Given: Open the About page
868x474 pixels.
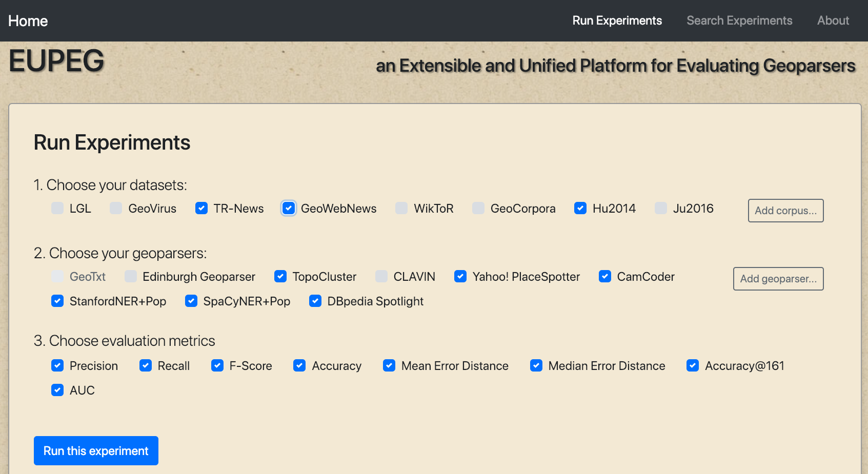Looking at the screenshot, I should pos(833,20).
